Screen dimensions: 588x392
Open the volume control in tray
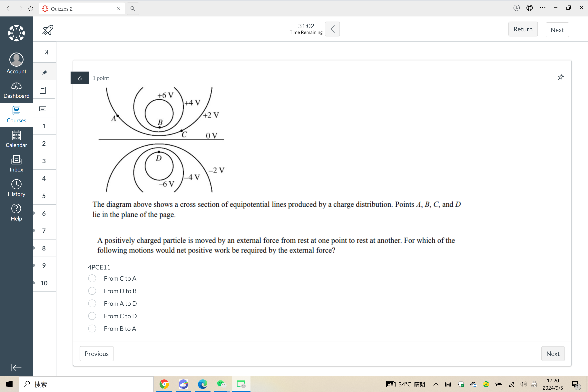click(x=523, y=384)
